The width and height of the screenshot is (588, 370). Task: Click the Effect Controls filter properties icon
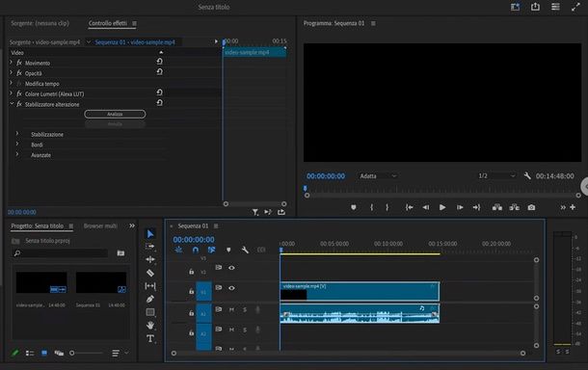pyautogui.click(x=255, y=212)
